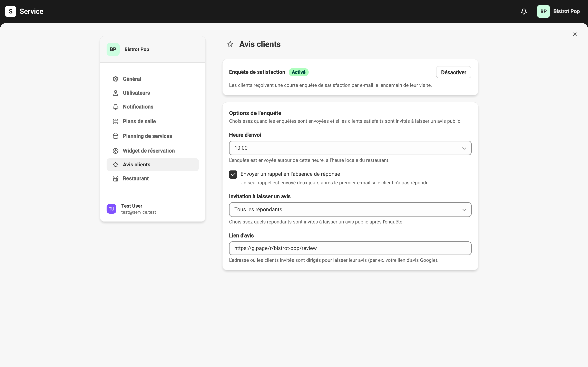Open Test User profile at sidebar bottom
The height and width of the screenshot is (367, 588).
point(153,209)
